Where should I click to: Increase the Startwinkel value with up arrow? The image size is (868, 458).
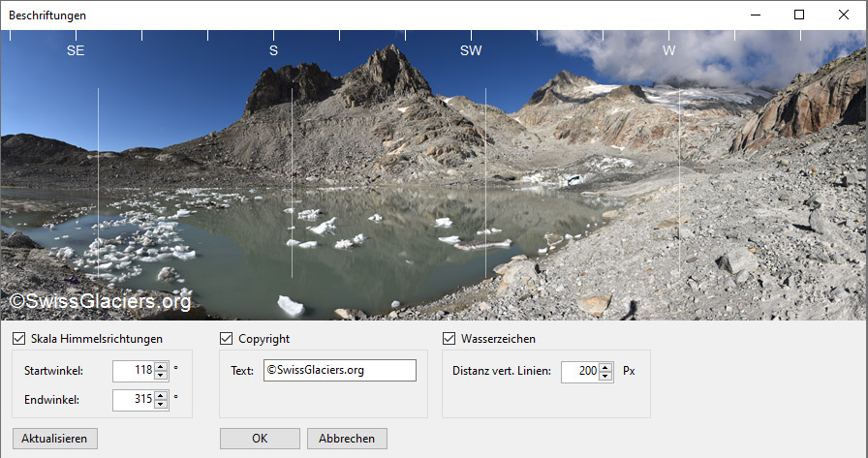(x=161, y=366)
